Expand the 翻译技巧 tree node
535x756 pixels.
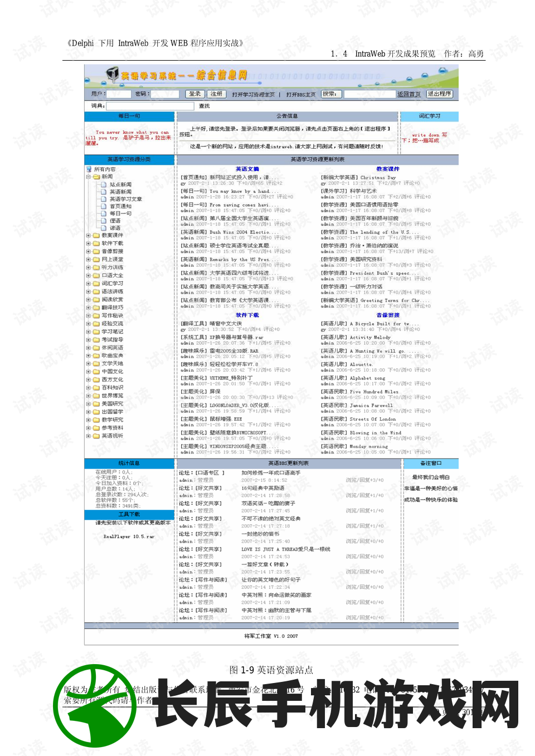88,308
